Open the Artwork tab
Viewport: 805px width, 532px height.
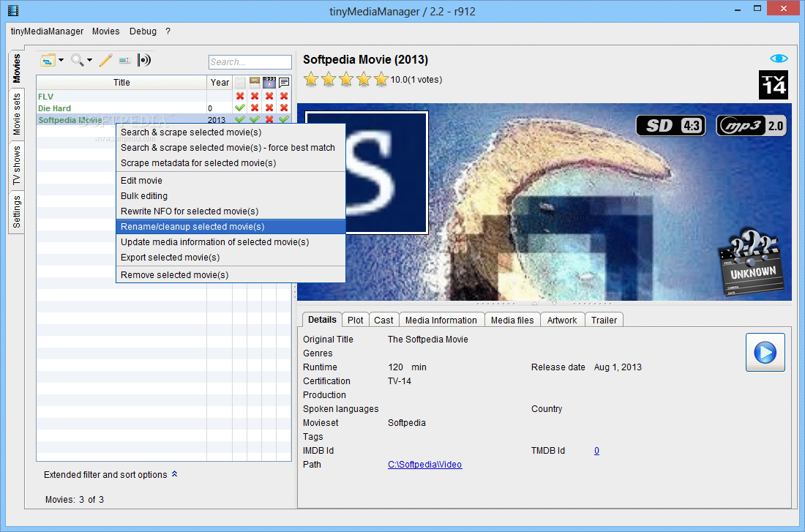(x=561, y=320)
